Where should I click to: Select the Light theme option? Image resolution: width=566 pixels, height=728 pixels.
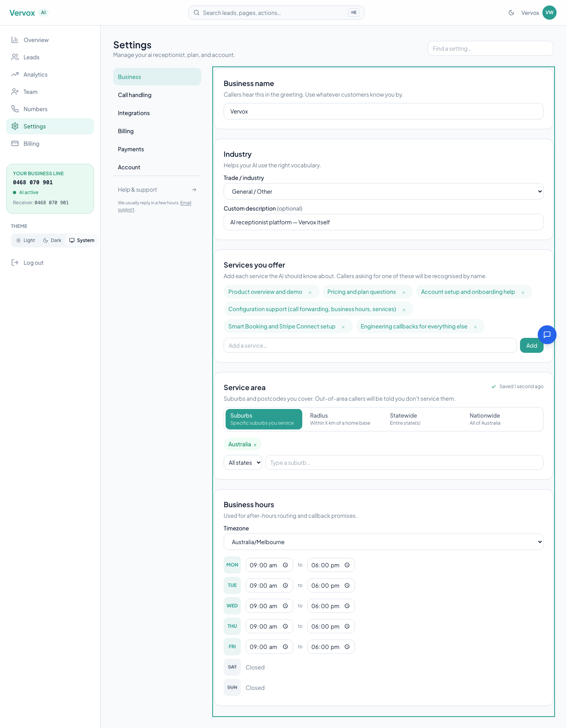tap(26, 240)
